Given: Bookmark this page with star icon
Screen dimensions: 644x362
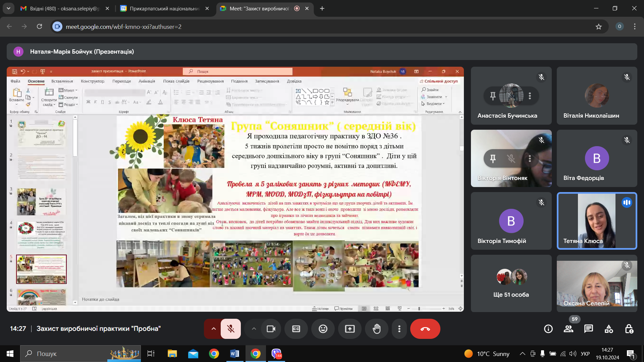Looking at the screenshot, I should point(599,26).
